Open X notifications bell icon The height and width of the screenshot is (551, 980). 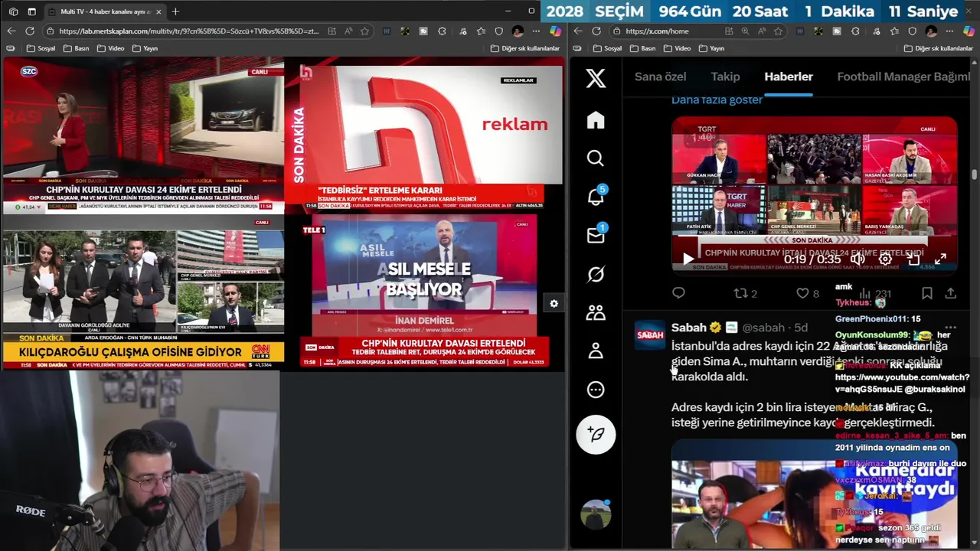point(596,197)
